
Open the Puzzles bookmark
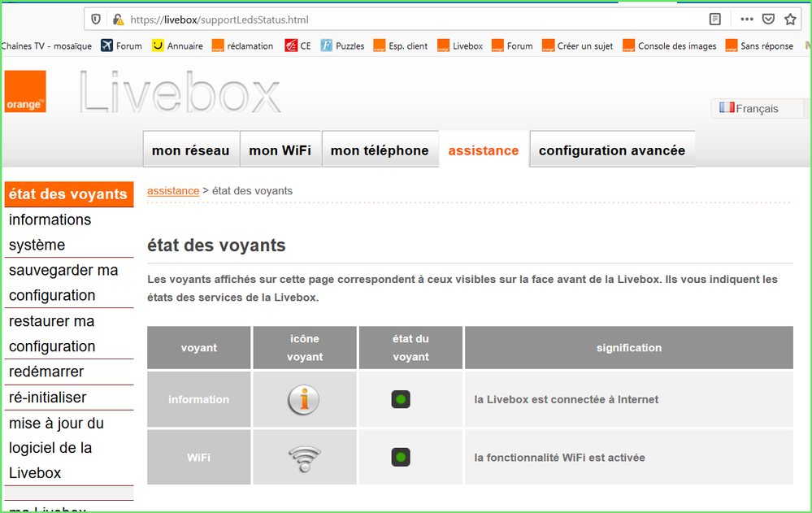[342, 46]
